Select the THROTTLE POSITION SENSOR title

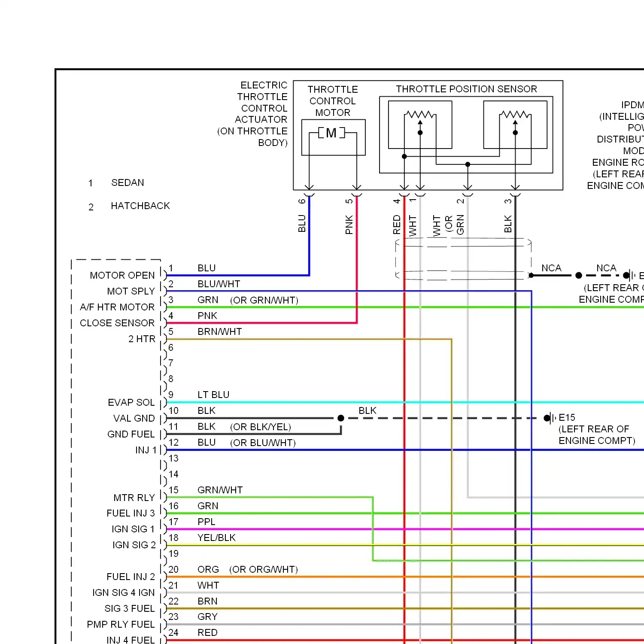(x=466, y=89)
